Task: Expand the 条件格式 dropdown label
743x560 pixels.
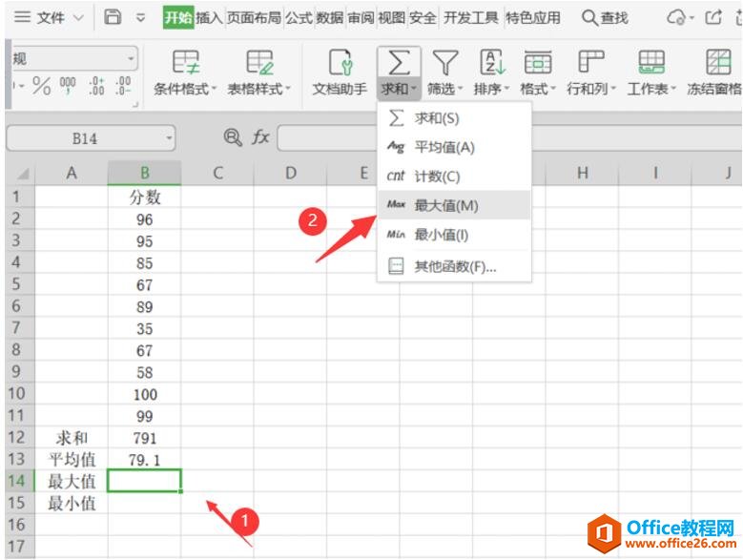Action: click(185, 89)
